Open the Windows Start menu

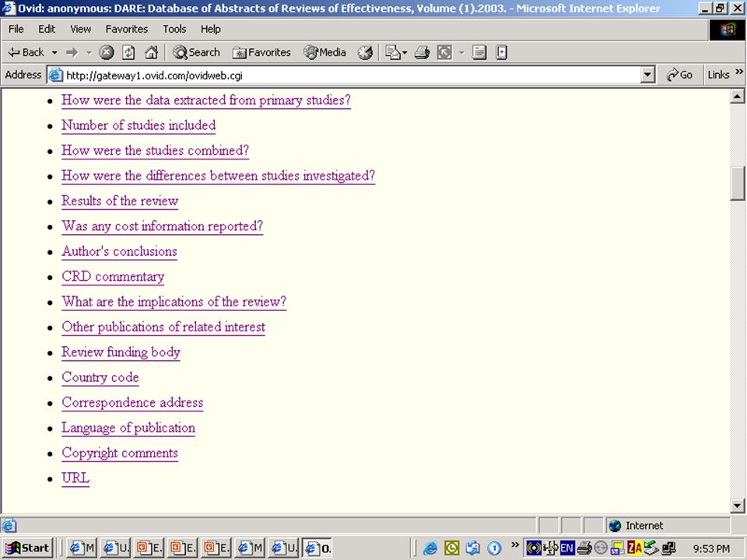tap(27, 548)
